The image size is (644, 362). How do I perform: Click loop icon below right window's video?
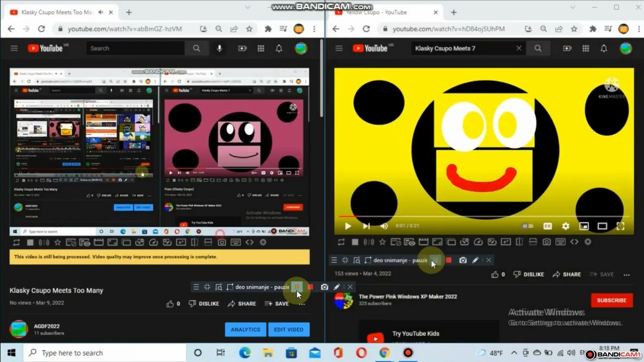click(341, 242)
